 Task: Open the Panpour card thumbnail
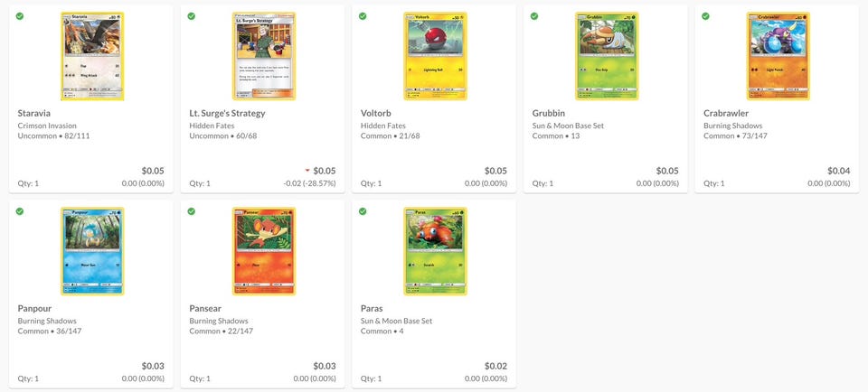pyautogui.click(x=92, y=251)
